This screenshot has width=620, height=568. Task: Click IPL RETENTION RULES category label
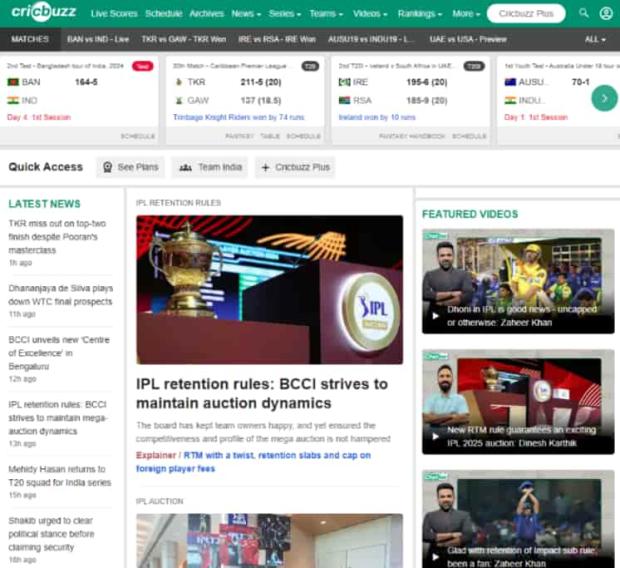click(178, 203)
